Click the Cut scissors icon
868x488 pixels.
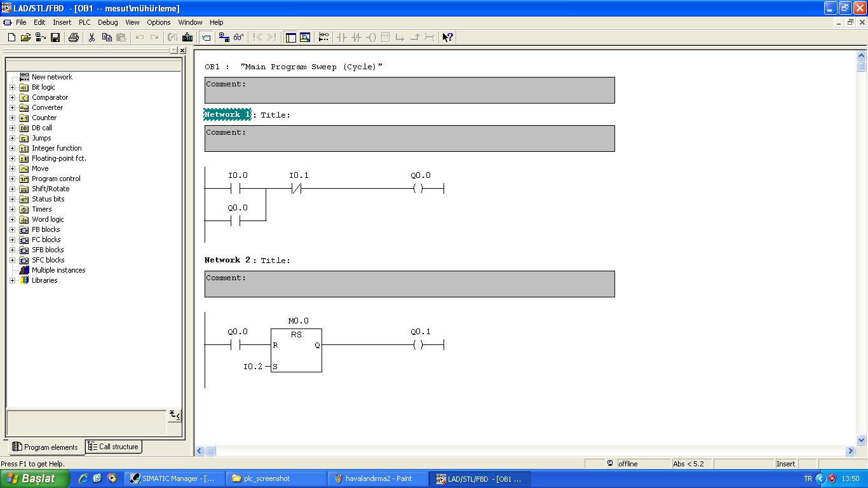click(x=92, y=37)
